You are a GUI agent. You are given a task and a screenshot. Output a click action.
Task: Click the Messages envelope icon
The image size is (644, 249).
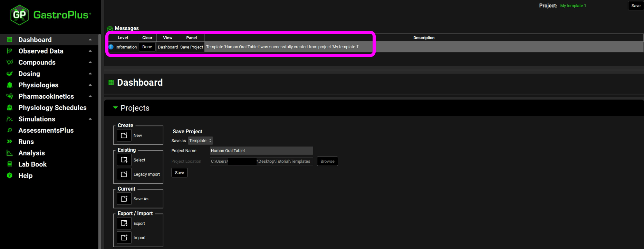110,29
